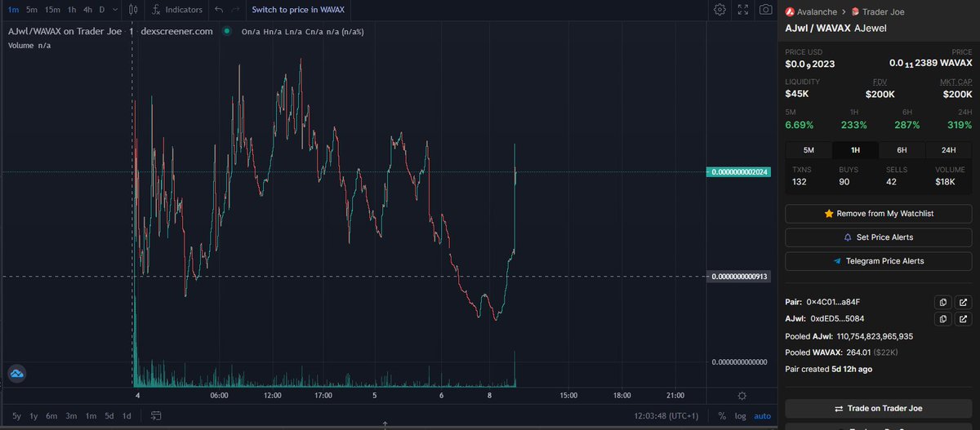980x430 pixels.
Task: Set chart range to 3m
Action: pos(71,416)
